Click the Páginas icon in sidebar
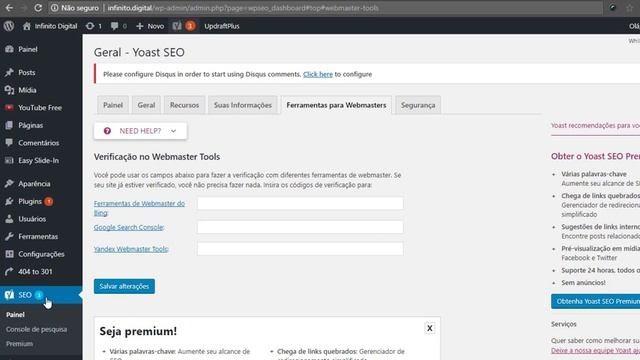Viewport: 640px width, 360px height. [9, 125]
